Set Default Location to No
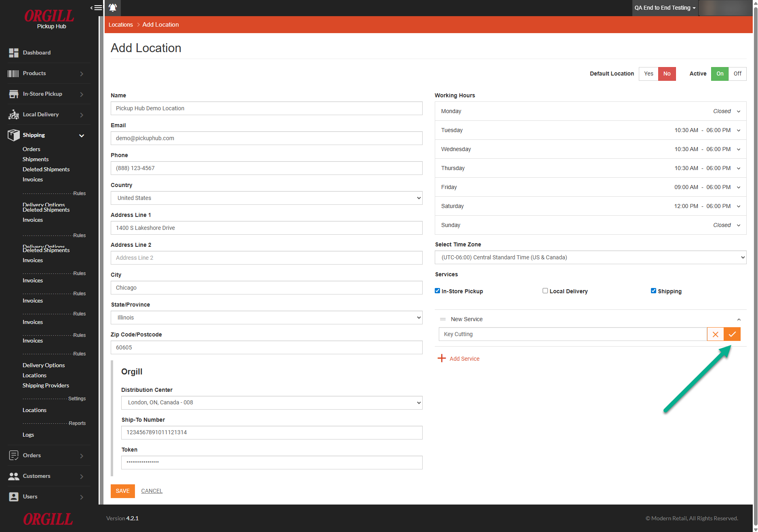Image resolution: width=758 pixels, height=532 pixels. point(667,74)
